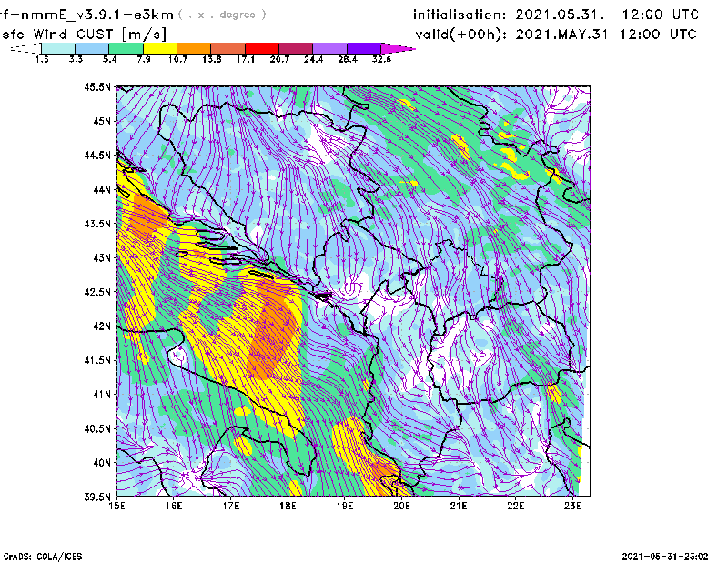Click the legend value 17.1

point(246,59)
